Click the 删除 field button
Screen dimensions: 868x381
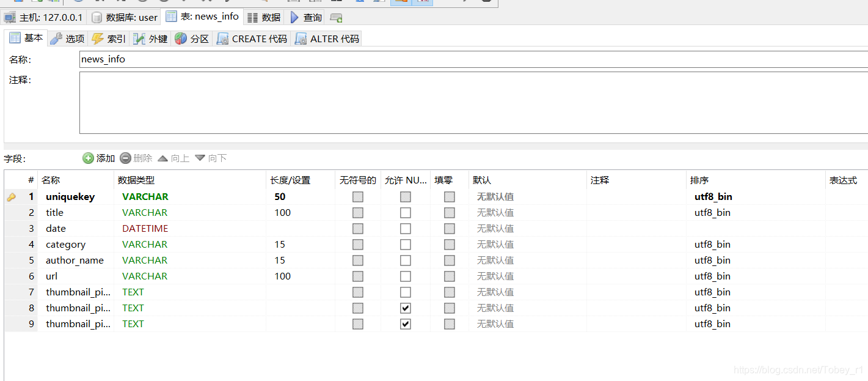click(136, 158)
